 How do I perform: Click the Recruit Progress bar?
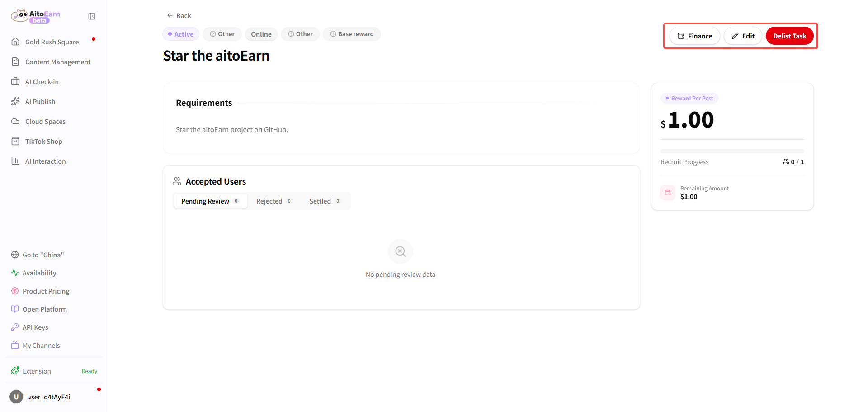(732, 151)
